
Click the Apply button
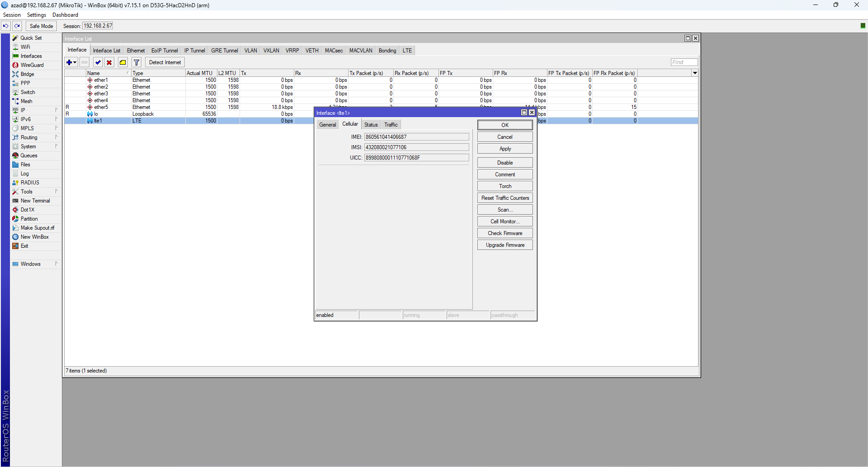[x=505, y=149]
